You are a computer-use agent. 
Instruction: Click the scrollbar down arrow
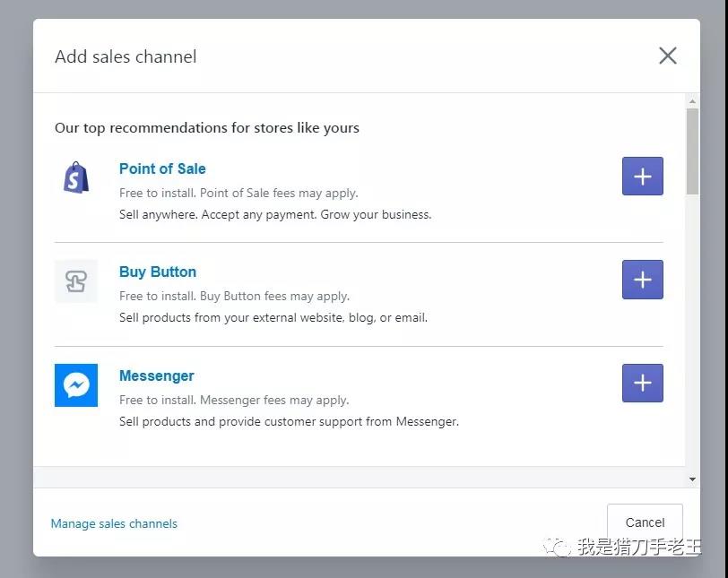pos(692,479)
